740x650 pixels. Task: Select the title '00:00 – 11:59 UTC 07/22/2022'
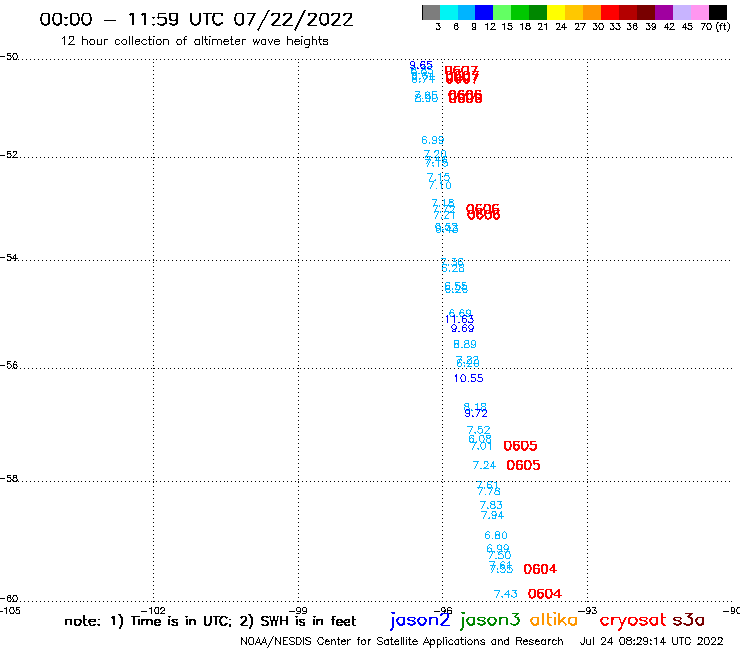196,19
